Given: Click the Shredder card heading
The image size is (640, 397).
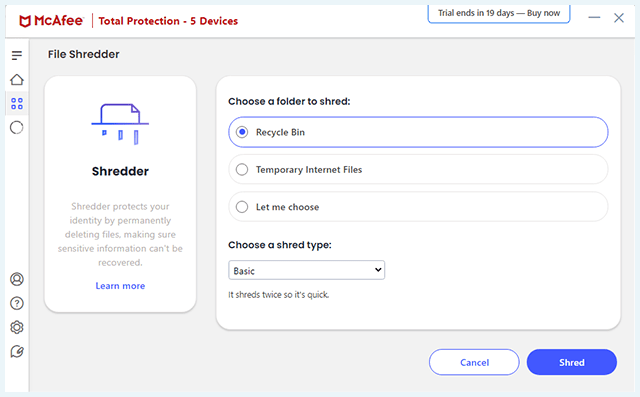Looking at the screenshot, I should [120, 171].
